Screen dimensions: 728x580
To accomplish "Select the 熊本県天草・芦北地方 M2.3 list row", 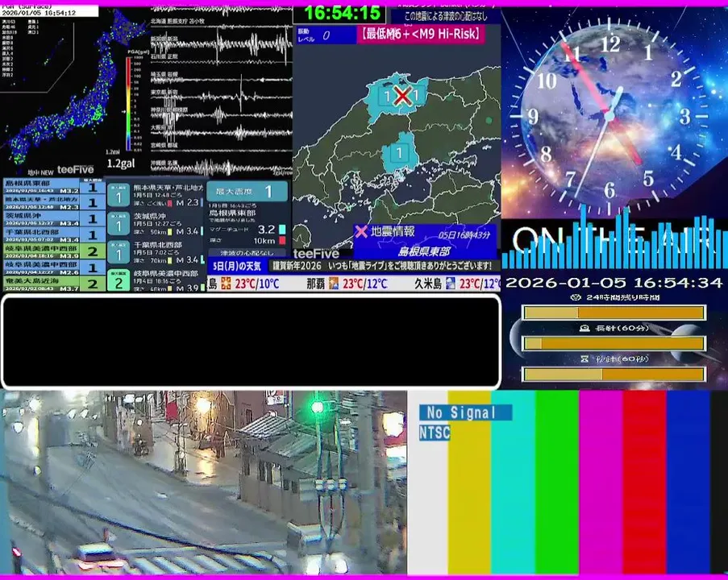I will (x=53, y=203).
